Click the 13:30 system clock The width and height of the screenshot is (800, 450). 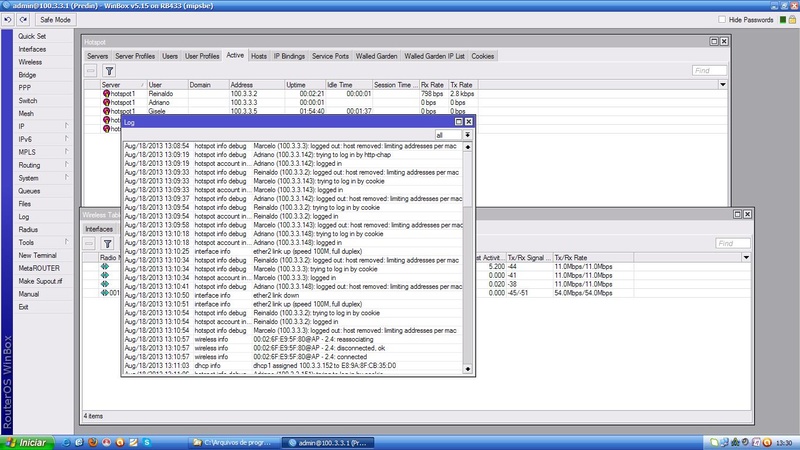pyautogui.click(x=784, y=443)
